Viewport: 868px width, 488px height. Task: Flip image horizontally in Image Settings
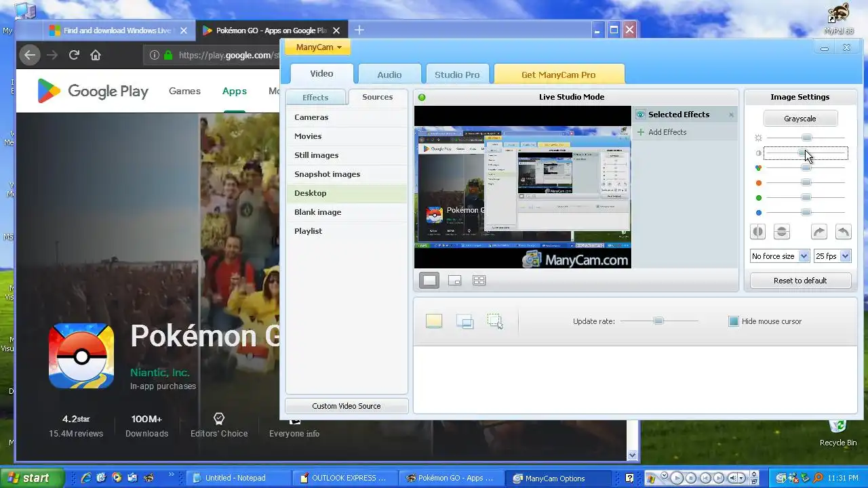click(757, 232)
